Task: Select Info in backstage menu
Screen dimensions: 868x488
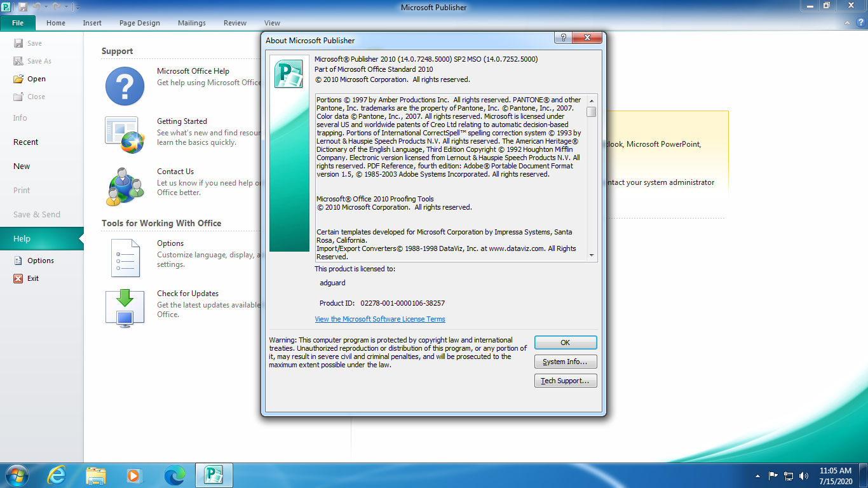Action: [x=42, y=118]
